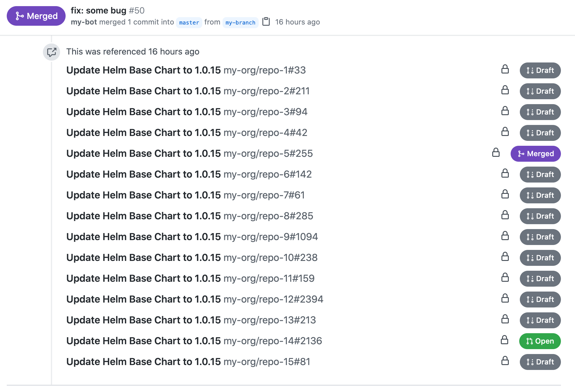The width and height of the screenshot is (575, 392).
Task: Copy the my-branch name with clipboard icon
Action: (x=266, y=22)
